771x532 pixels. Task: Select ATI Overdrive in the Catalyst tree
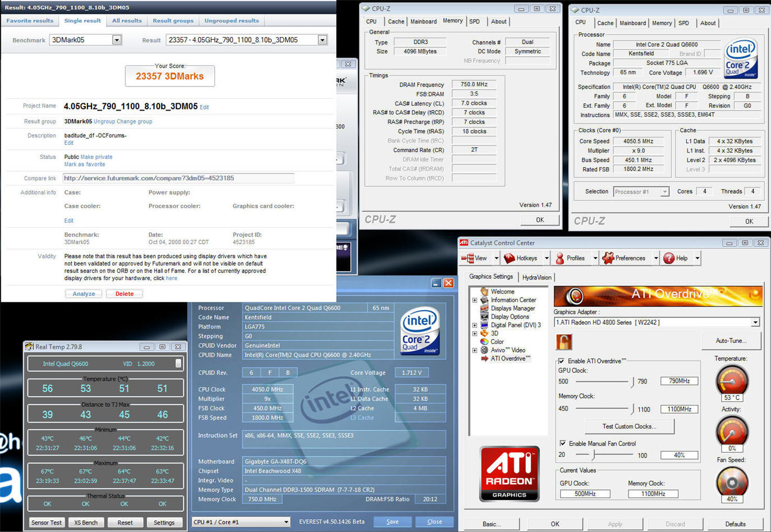pyautogui.click(x=510, y=359)
